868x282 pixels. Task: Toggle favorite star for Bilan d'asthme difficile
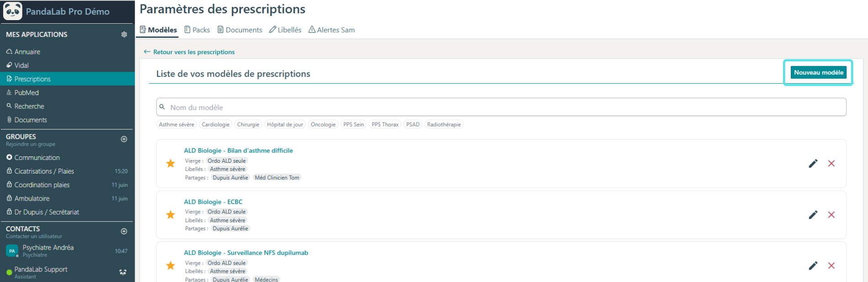pyautogui.click(x=170, y=163)
